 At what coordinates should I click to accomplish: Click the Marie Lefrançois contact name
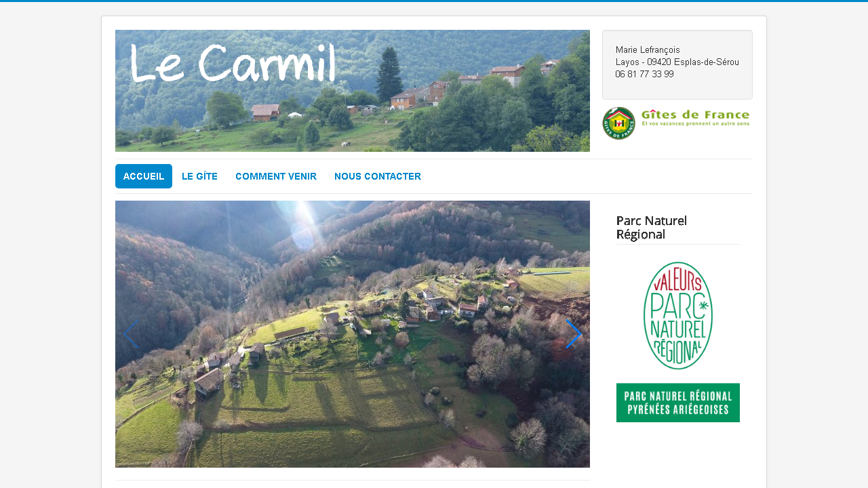tap(648, 49)
